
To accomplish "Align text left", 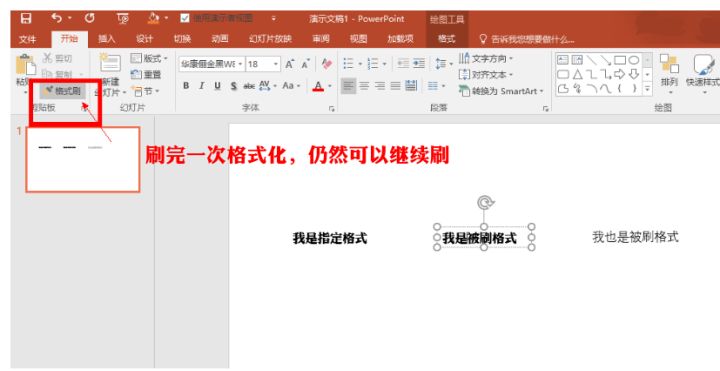I will pos(349,86).
